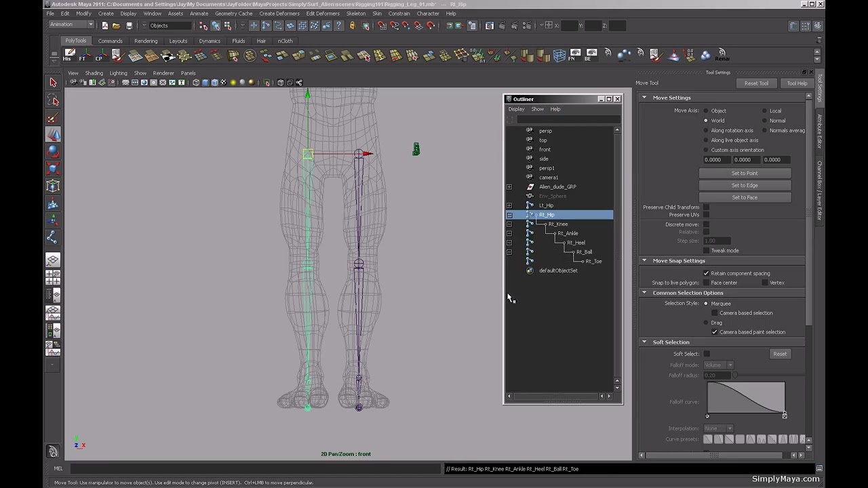
Task: Enable Tweak mode checkbox
Action: (x=706, y=250)
